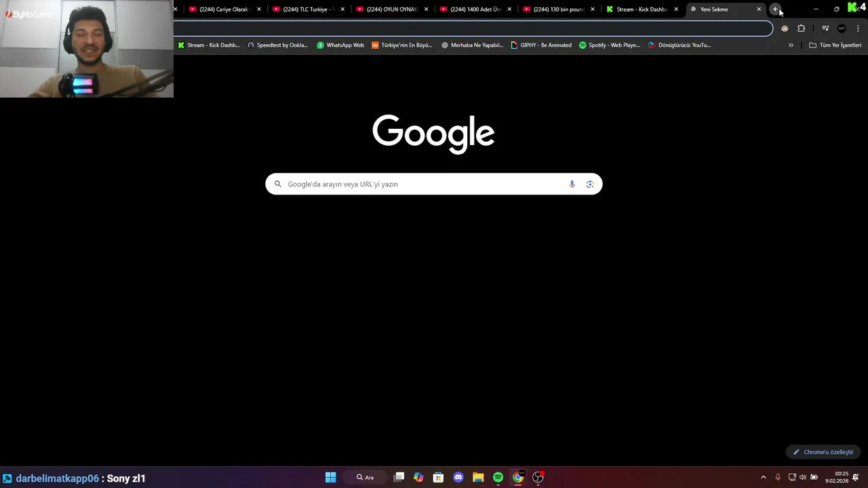Open Chrome three-dot menu
This screenshot has height=488, width=868.
pyautogui.click(x=858, y=28)
